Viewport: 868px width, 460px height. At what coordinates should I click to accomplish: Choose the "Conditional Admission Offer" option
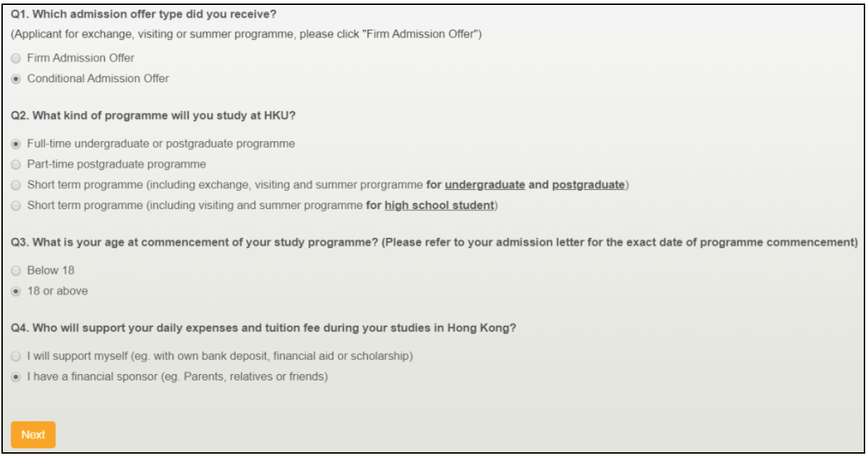[x=16, y=79]
